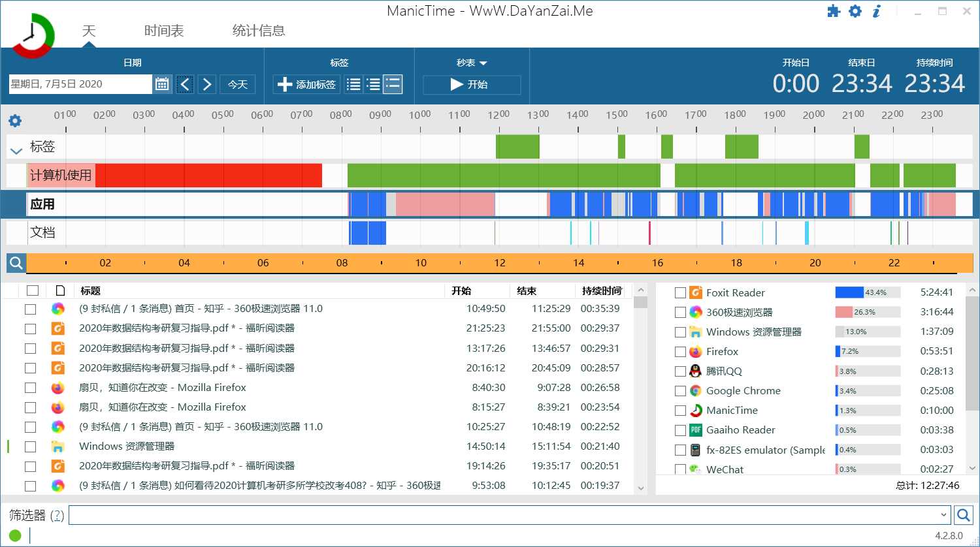This screenshot has width=980, height=547.
Task: Check the ManicTime summary checkbox
Action: click(x=680, y=410)
